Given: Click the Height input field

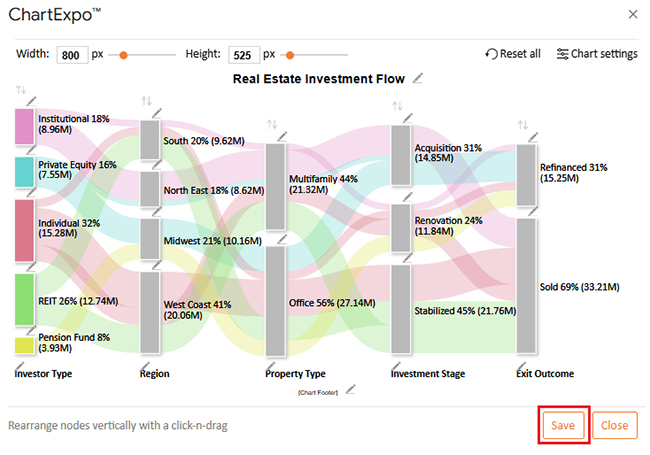Looking at the screenshot, I should click(244, 55).
